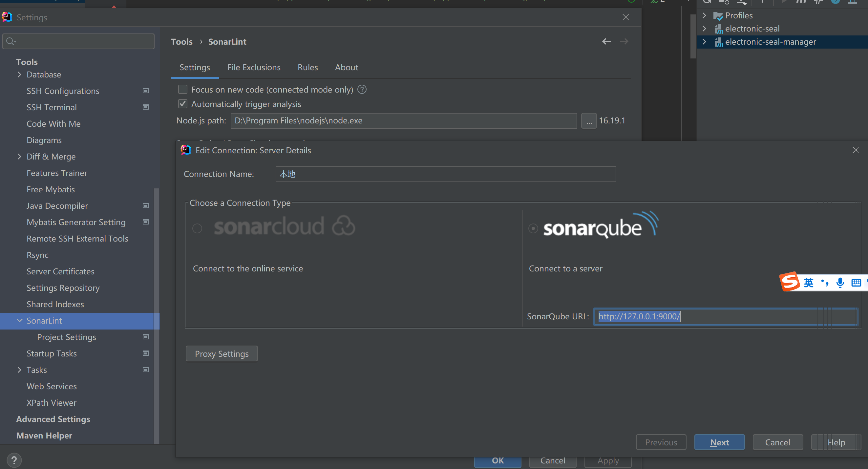Click the project-level icon next to SSH Configurations

[146, 91]
